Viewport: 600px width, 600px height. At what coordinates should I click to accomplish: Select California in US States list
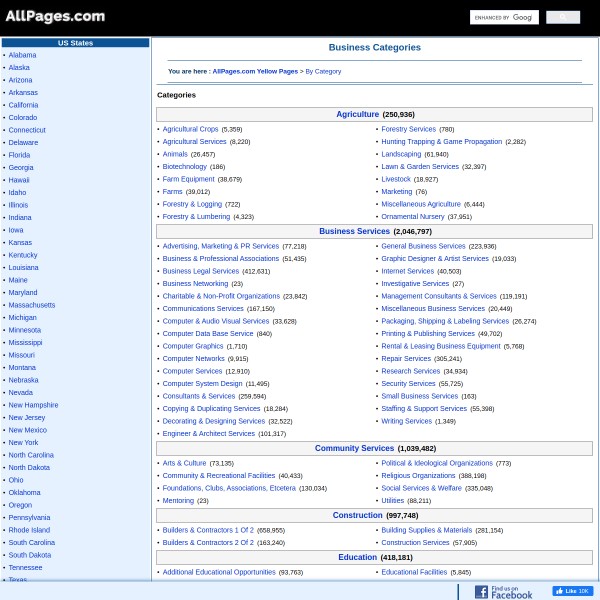23,105
